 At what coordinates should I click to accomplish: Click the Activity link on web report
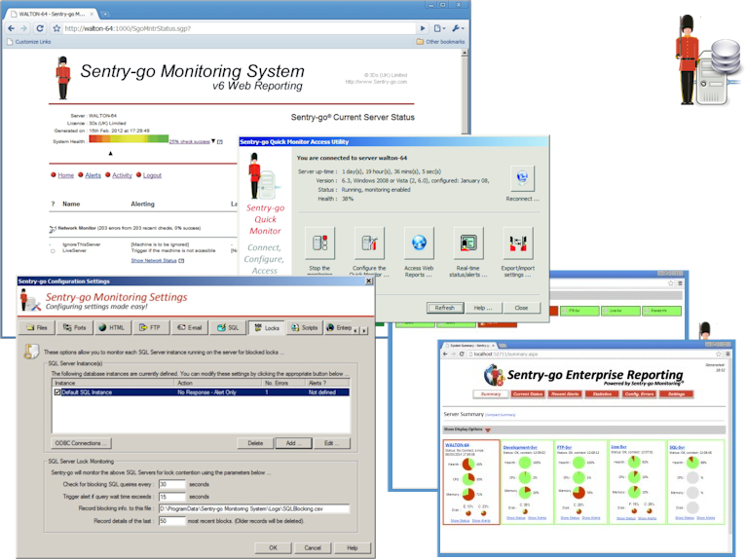[x=122, y=175]
